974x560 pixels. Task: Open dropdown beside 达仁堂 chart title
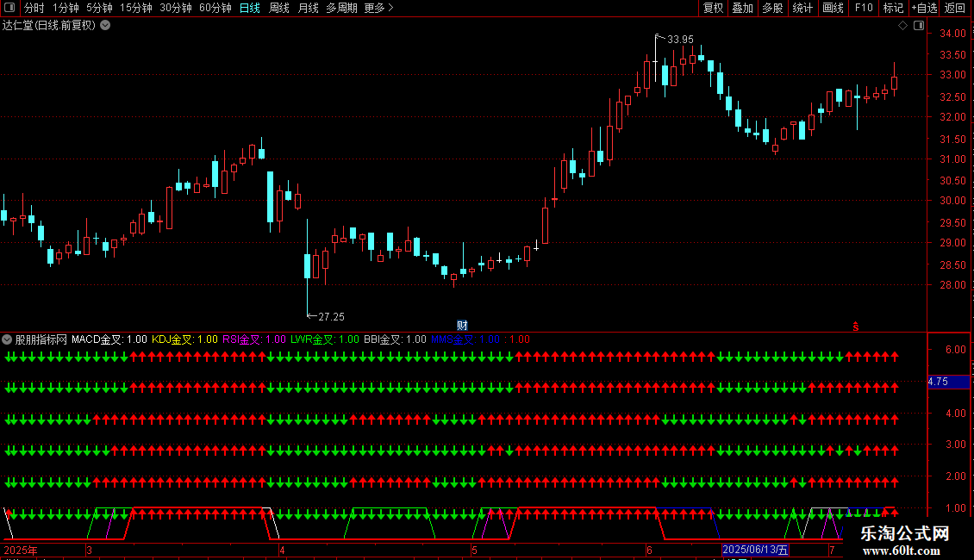pyautogui.click(x=106, y=25)
